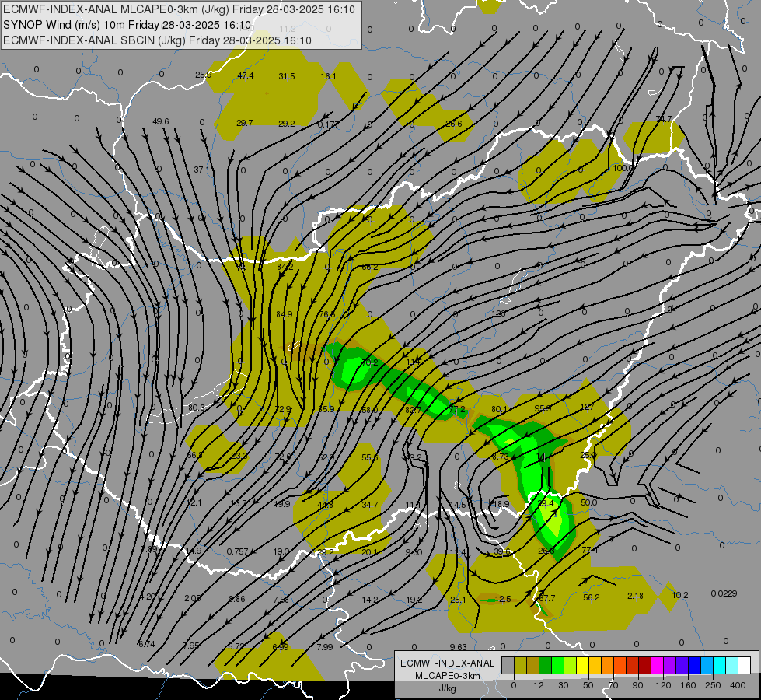761x700 pixels.
Task: Click the MLCAPE0-3km title line in header
Action: coord(179,9)
